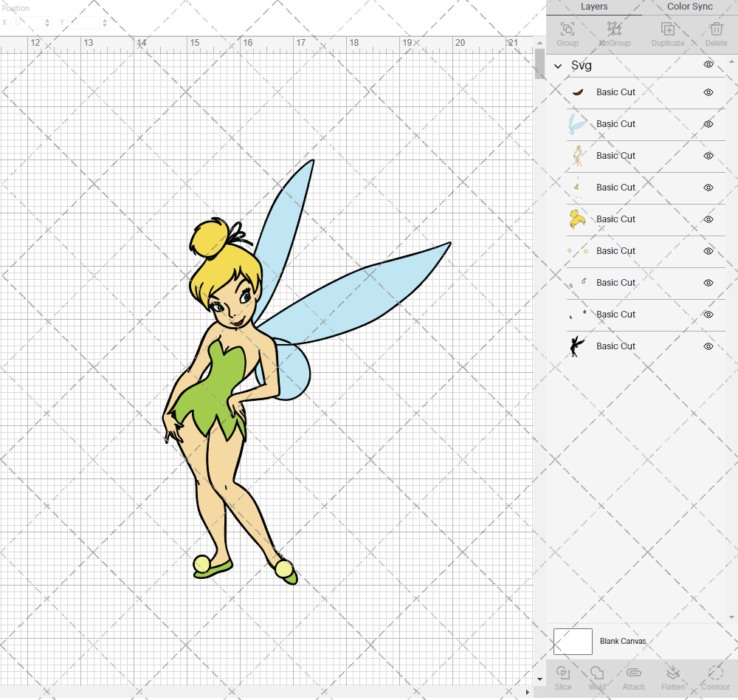The image size is (738, 700).
Task: Hide the green dress Basic Cut layer
Action: click(708, 188)
